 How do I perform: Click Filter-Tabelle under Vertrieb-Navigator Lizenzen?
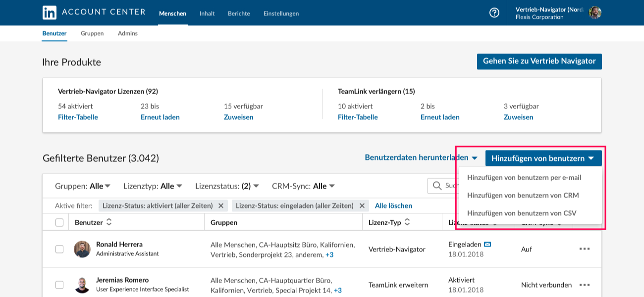(x=78, y=117)
